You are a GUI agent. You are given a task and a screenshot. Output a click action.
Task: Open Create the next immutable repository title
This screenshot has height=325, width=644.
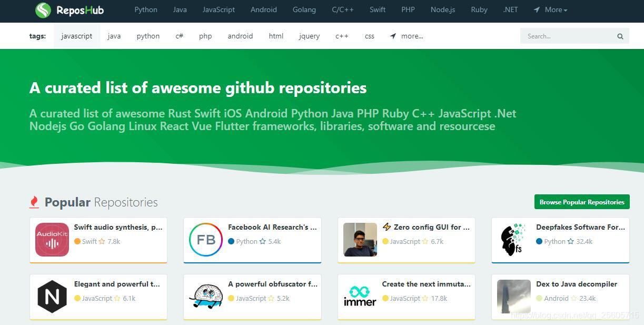coord(427,284)
